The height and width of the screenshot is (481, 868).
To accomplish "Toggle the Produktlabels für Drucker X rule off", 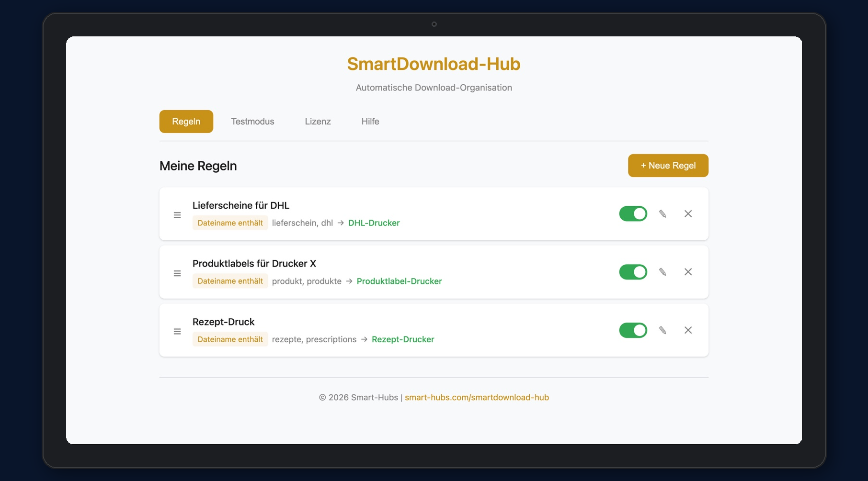I will (633, 272).
